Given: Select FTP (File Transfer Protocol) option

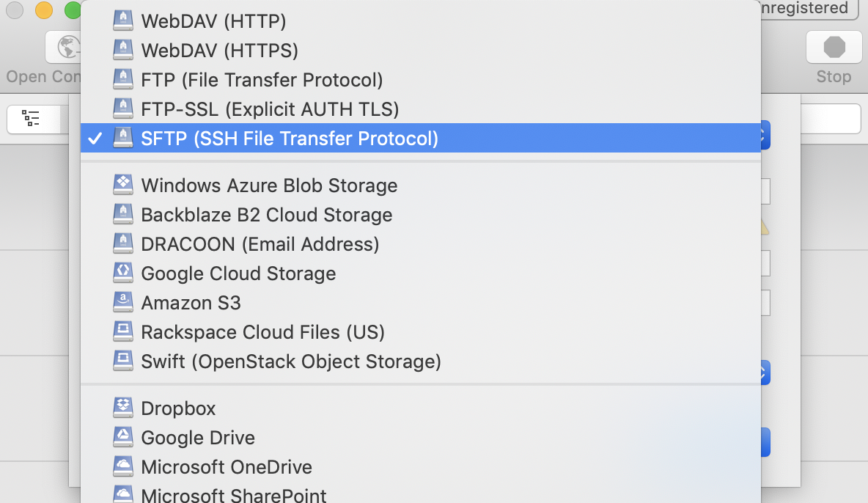Looking at the screenshot, I should 262,79.
